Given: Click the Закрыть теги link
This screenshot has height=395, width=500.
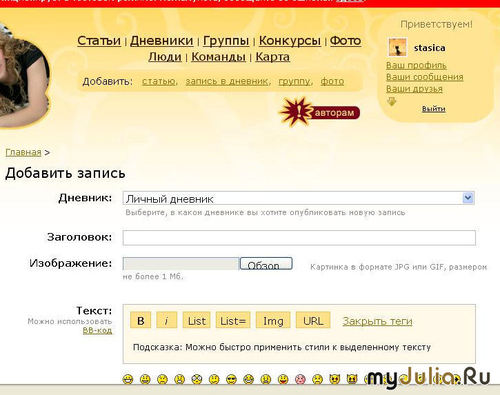Looking at the screenshot, I should tap(377, 321).
